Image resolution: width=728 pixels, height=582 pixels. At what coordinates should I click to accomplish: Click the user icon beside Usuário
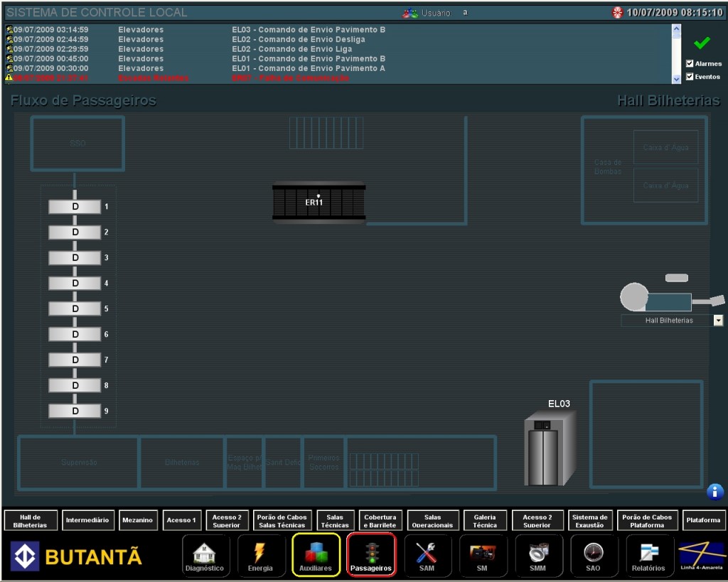409,13
